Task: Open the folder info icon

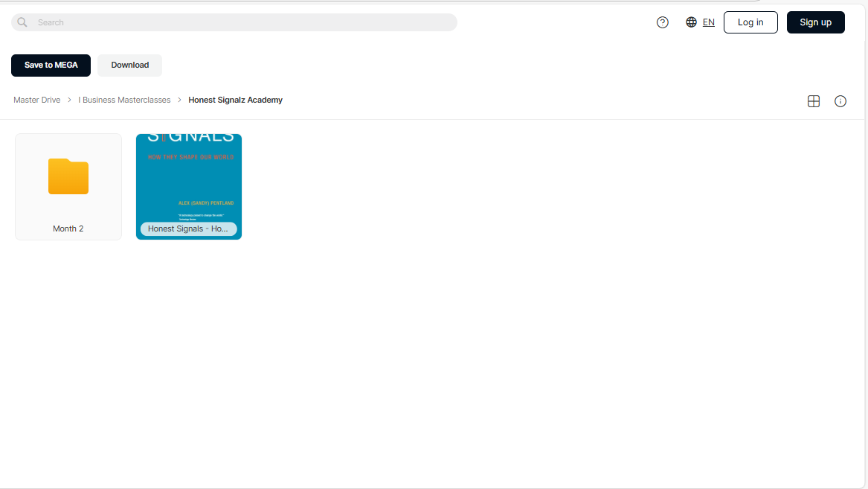Action: point(840,100)
